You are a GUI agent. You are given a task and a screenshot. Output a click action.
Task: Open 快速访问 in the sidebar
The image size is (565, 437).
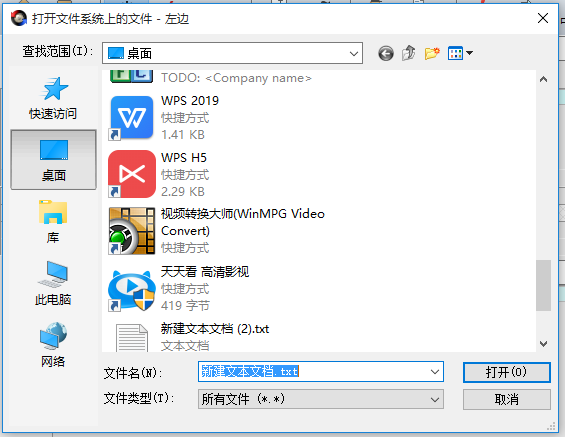[53, 98]
